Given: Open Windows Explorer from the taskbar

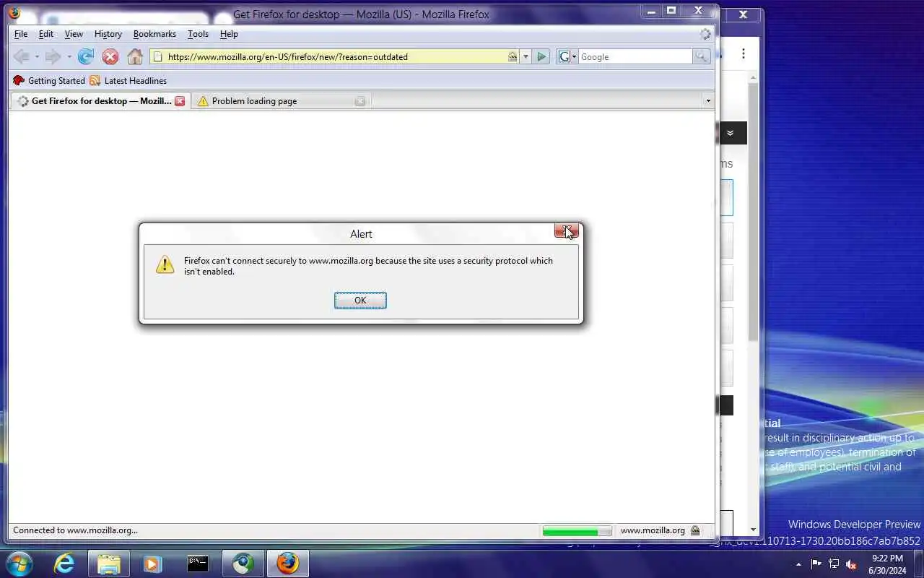Looking at the screenshot, I should 108,564.
